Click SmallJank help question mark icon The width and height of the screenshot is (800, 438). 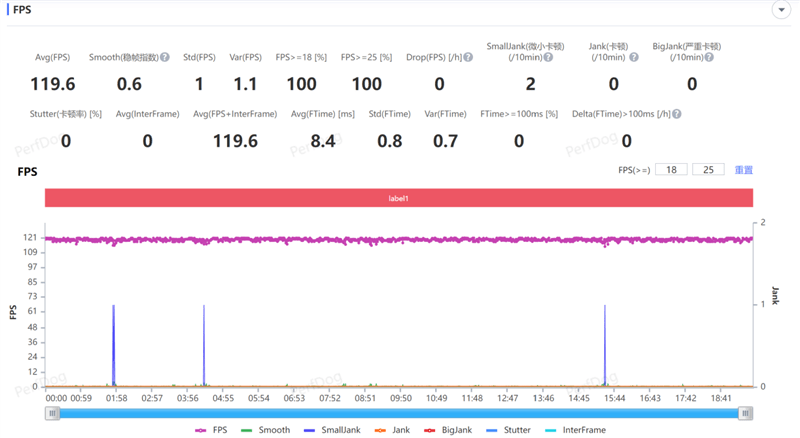(x=548, y=57)
